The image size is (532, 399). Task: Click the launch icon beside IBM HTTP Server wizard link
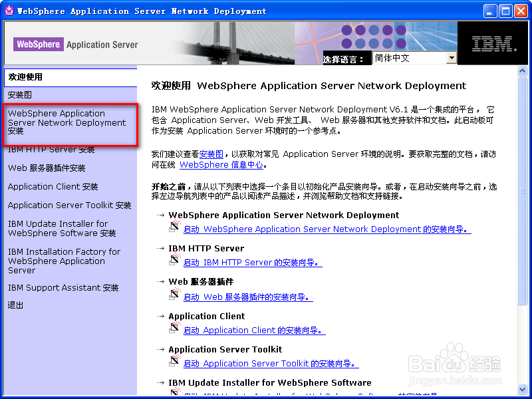(175, 259)
